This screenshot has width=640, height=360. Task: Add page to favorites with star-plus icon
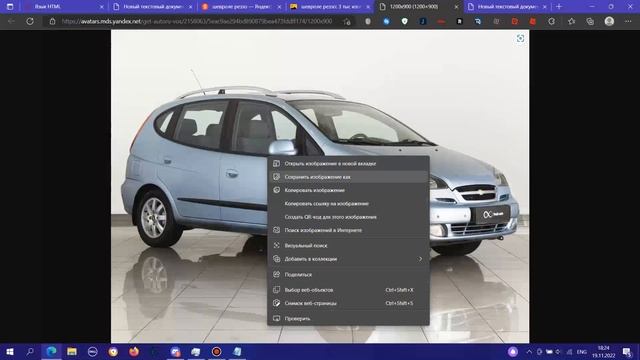[x=347, y=22]
